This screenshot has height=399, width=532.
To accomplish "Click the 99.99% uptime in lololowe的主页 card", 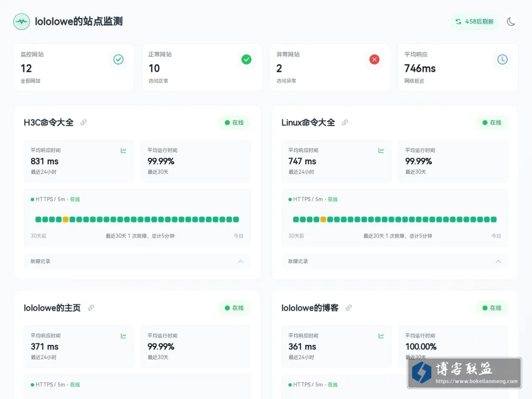I will (161, 347).
